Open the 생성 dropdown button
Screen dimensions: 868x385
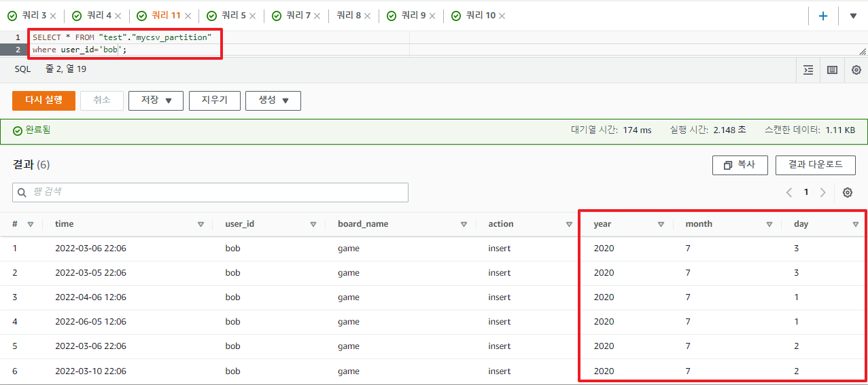273,100
